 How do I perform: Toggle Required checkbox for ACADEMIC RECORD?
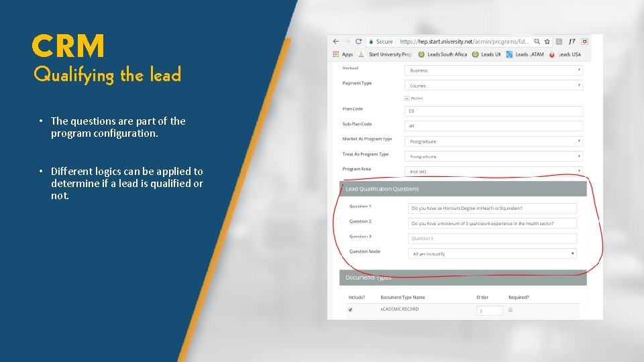click(x=511, y=310)
